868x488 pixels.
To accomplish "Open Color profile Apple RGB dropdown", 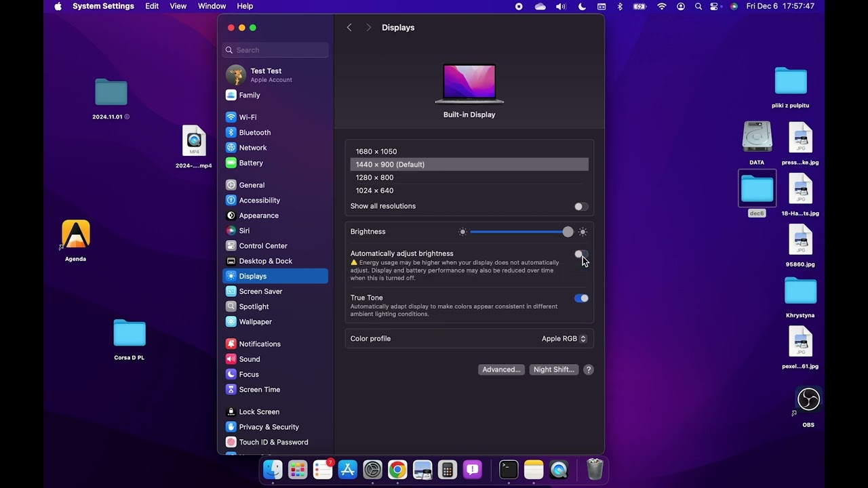I will coord(564,339).
